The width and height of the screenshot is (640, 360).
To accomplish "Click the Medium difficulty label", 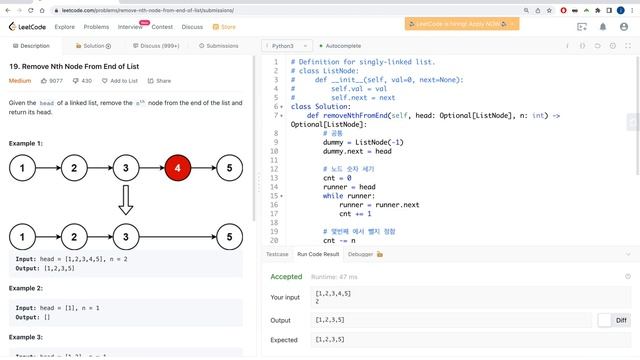I will click(x=20, y=81).
